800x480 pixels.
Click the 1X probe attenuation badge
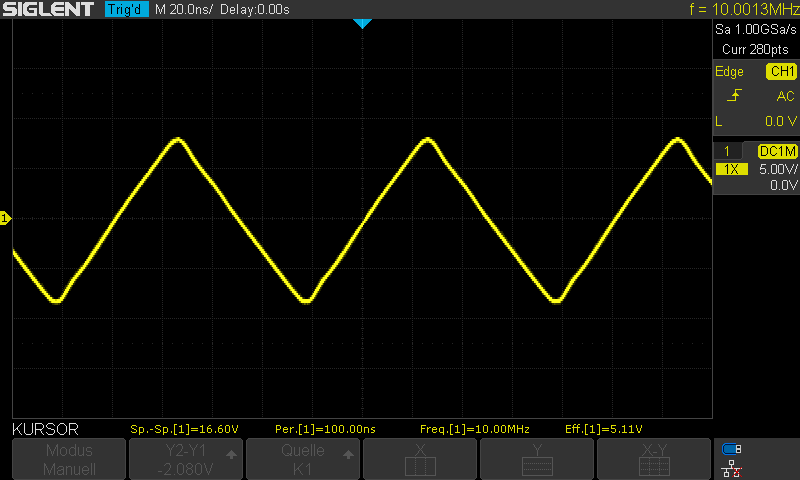point(732,169)
